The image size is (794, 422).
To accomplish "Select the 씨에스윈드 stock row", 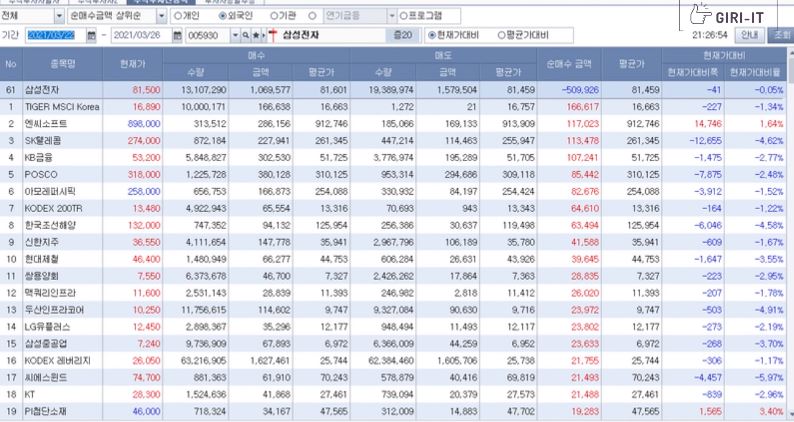I will coord(393,377).
